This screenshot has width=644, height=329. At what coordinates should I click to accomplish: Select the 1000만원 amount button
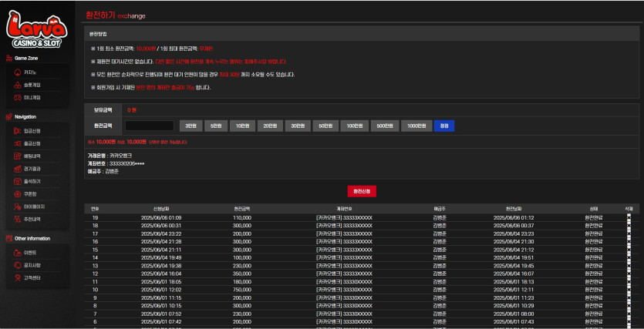click(416, 126)
